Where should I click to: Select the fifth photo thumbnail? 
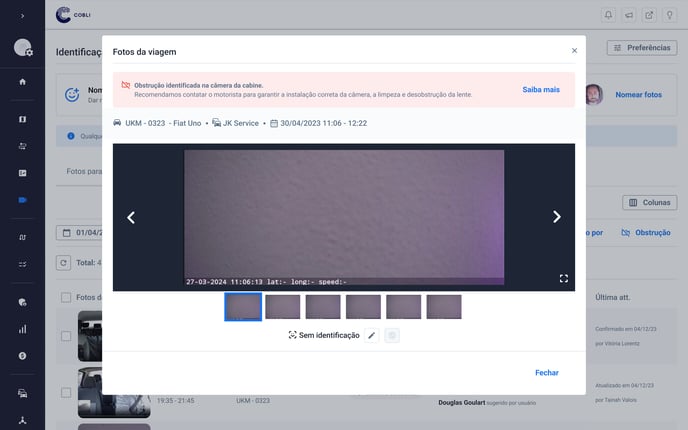404,307
